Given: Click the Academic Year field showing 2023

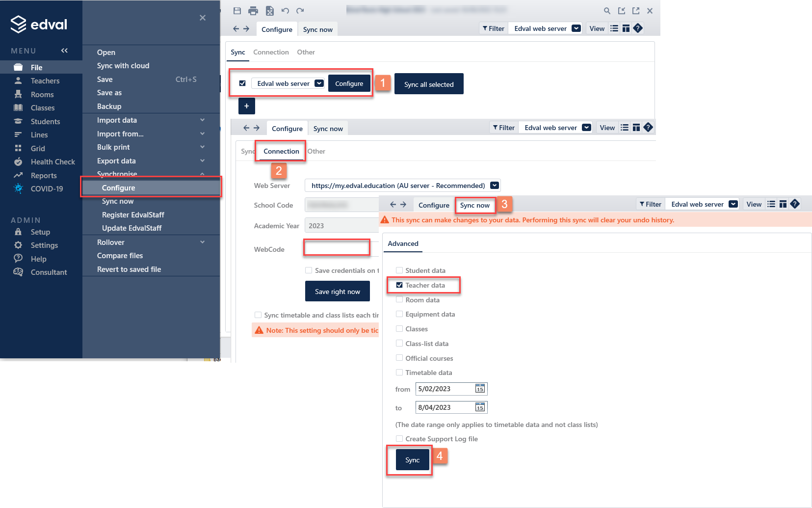Looking at the screenshot, I should [x=341, y=226].
